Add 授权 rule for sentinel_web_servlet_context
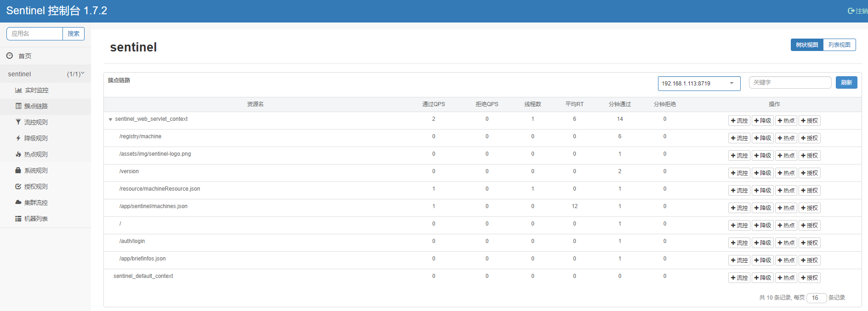 coord(810,120)
